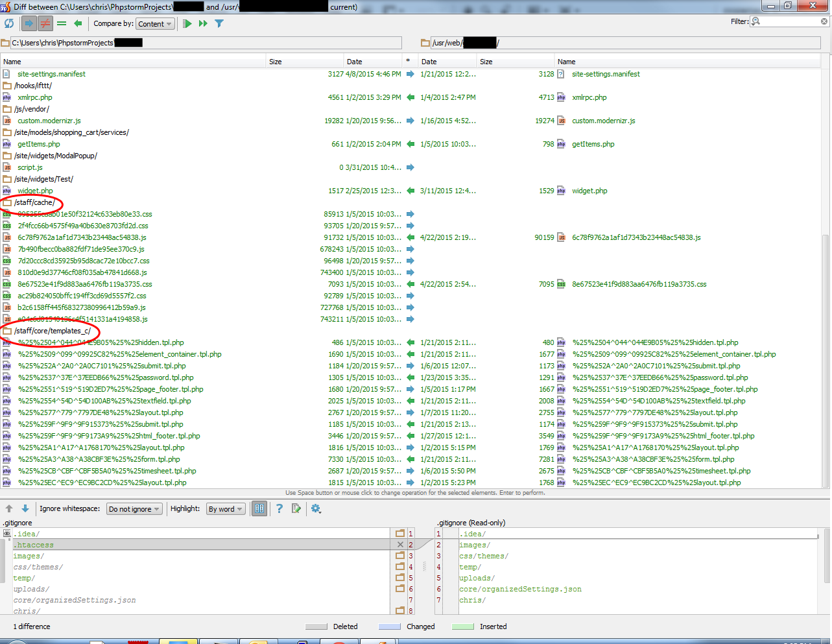
Task: Remove the .htaccess change with the X button
Action: pyautogui.click(x=401, y=544)
